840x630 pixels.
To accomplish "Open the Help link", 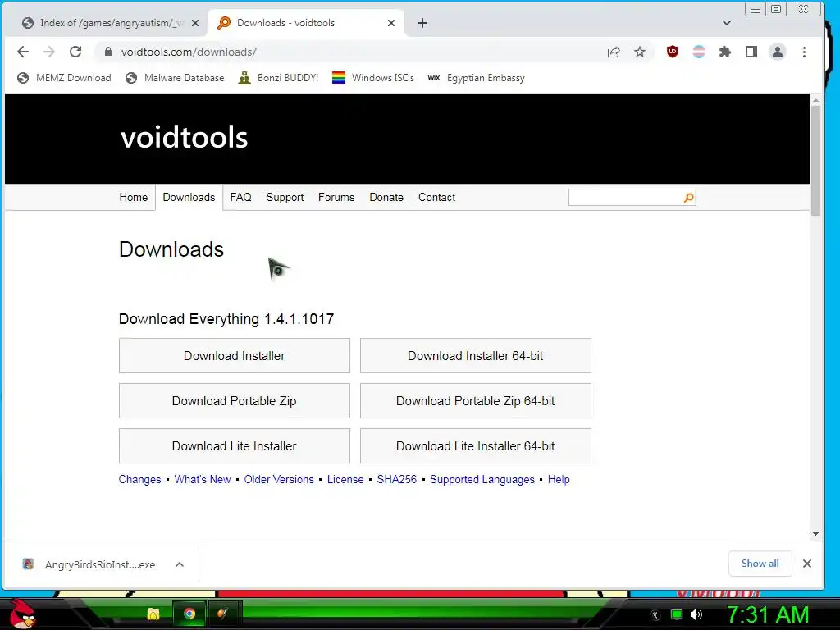I will click(559, 479).
